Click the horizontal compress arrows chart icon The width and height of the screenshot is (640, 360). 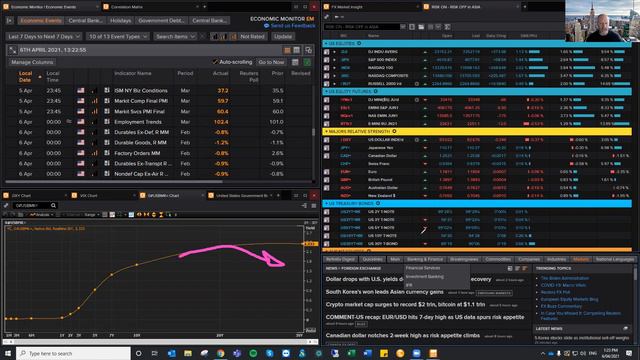click(146, 215)
